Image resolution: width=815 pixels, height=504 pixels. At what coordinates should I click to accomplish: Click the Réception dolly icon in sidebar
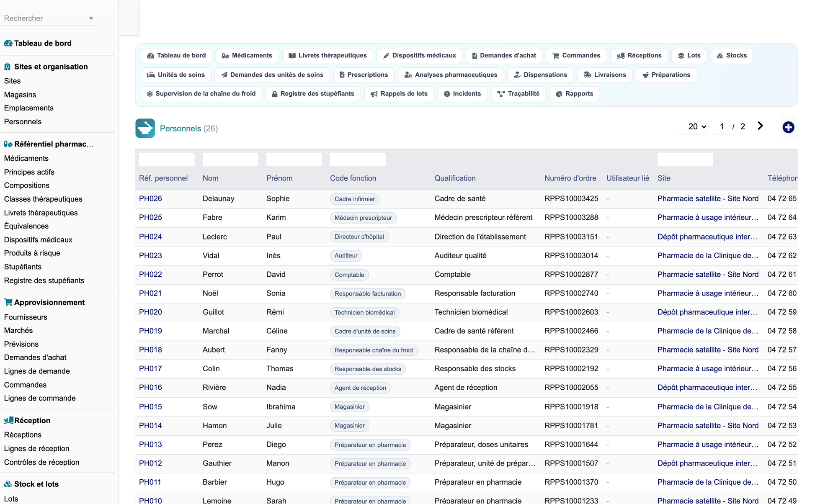[x=8, y=420]
